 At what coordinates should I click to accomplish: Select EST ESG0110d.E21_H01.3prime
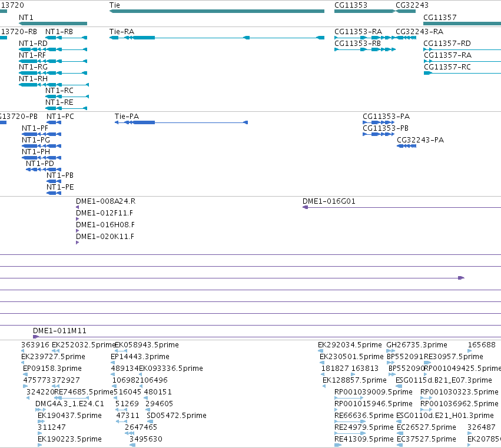[x=399, y=422]
